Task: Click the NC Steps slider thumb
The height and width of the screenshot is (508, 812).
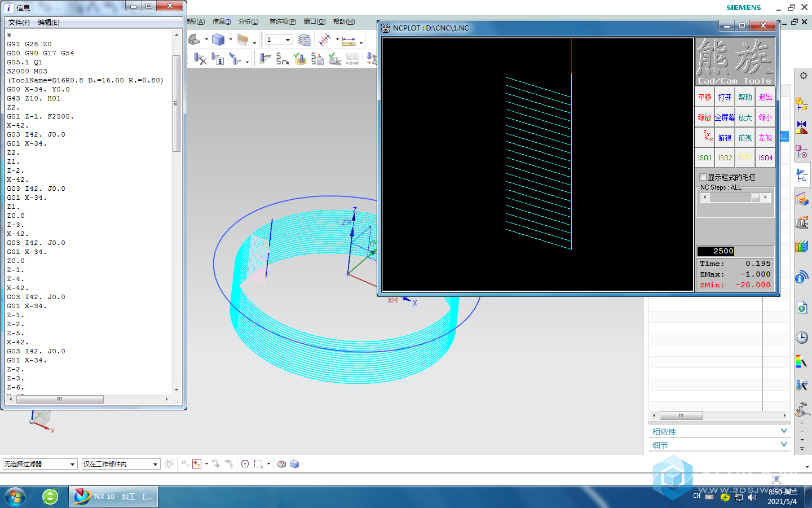Action: 756,198
